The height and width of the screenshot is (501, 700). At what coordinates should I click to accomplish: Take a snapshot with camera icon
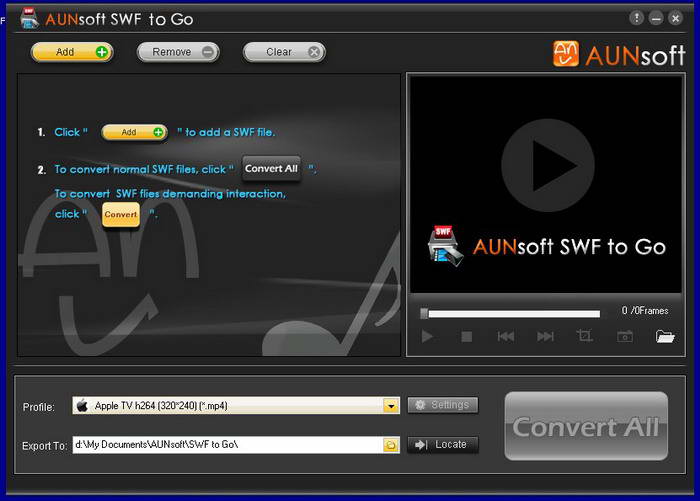625,336
